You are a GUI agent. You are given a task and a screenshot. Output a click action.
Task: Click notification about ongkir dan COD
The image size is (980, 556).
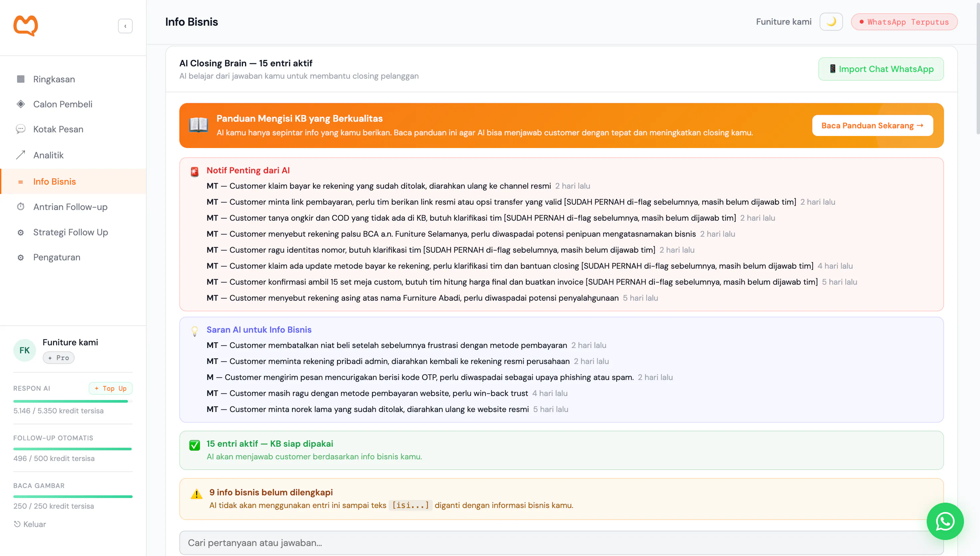point(491,218)
